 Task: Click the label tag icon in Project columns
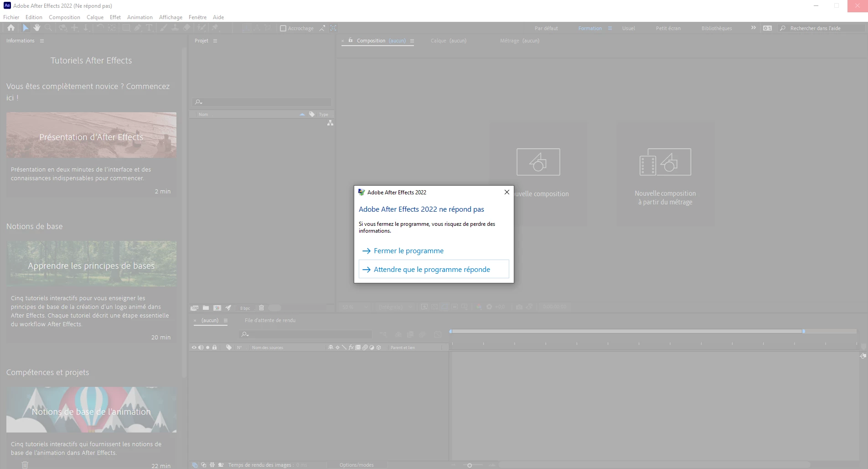click(312, 114)
